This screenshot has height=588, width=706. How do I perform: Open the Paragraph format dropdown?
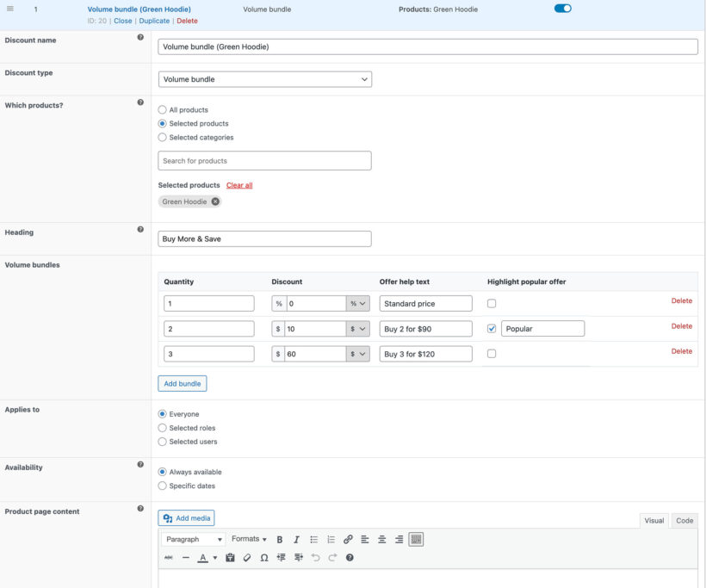(x=193, y=539)
